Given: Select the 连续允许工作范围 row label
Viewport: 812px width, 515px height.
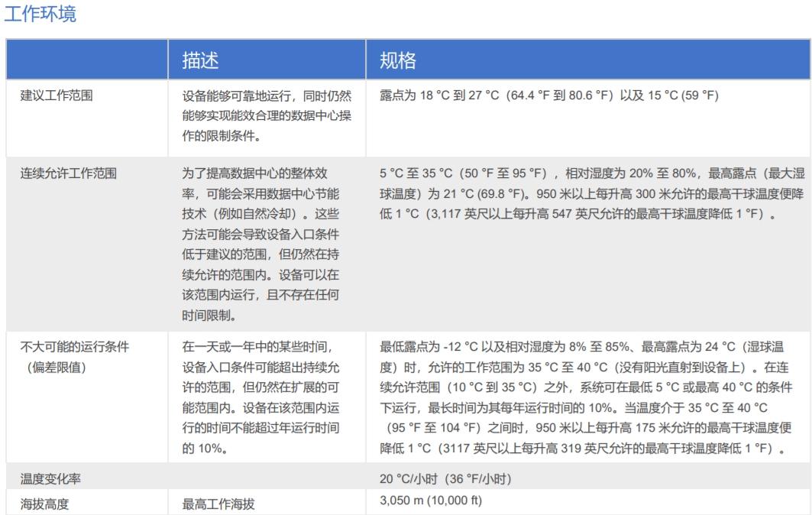Looking at the screenshot, I should [68, 173].
